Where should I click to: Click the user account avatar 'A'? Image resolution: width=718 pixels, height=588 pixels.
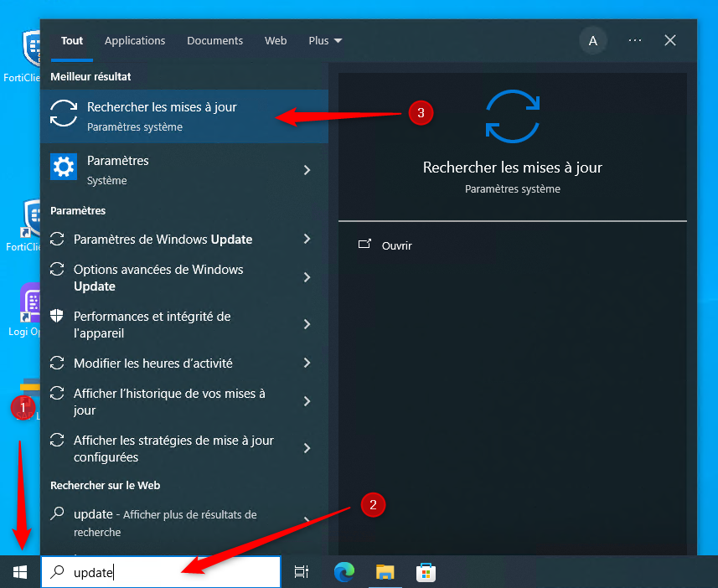point(593,40)
